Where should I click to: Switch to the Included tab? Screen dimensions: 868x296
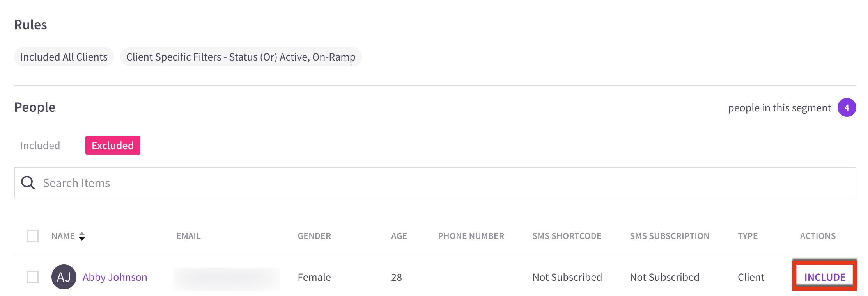[40, 146]
